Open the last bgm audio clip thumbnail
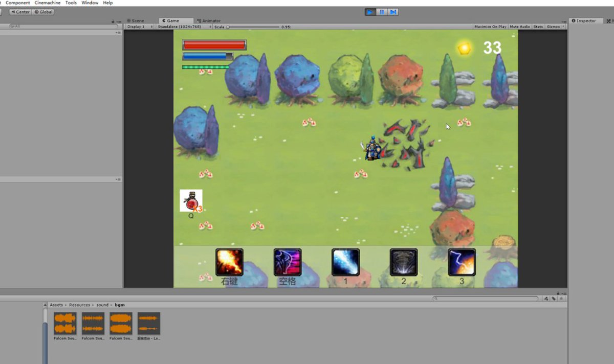Screen dimensions: 614x364 (148, 323)
